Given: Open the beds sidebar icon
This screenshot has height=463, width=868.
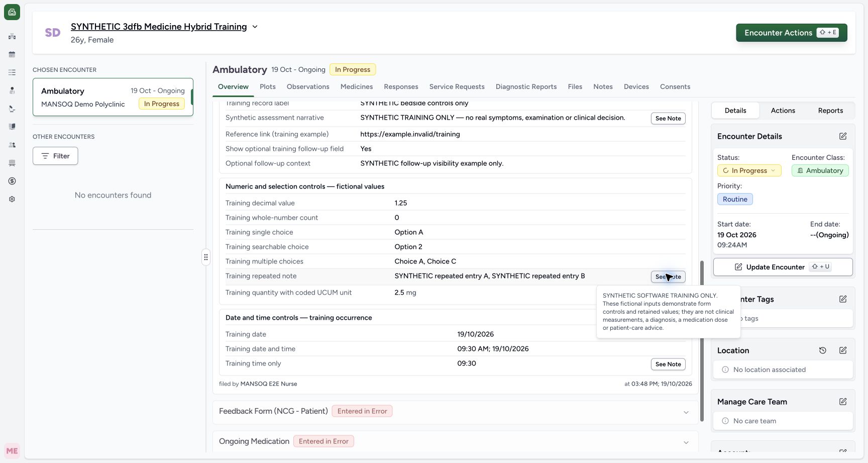Looking at the screenshot, I should pos(12,163).
